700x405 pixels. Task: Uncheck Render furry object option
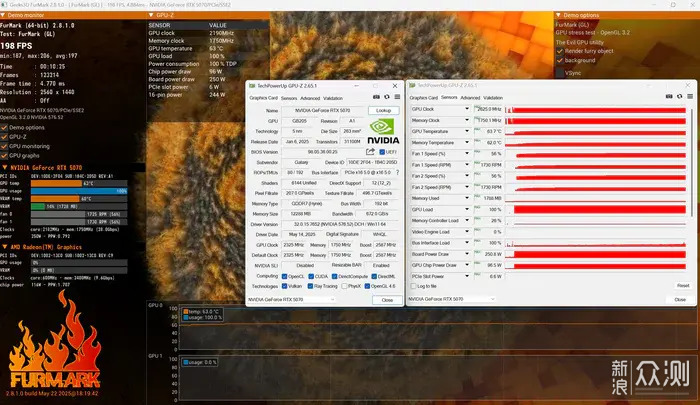click(x=560, y=51)
